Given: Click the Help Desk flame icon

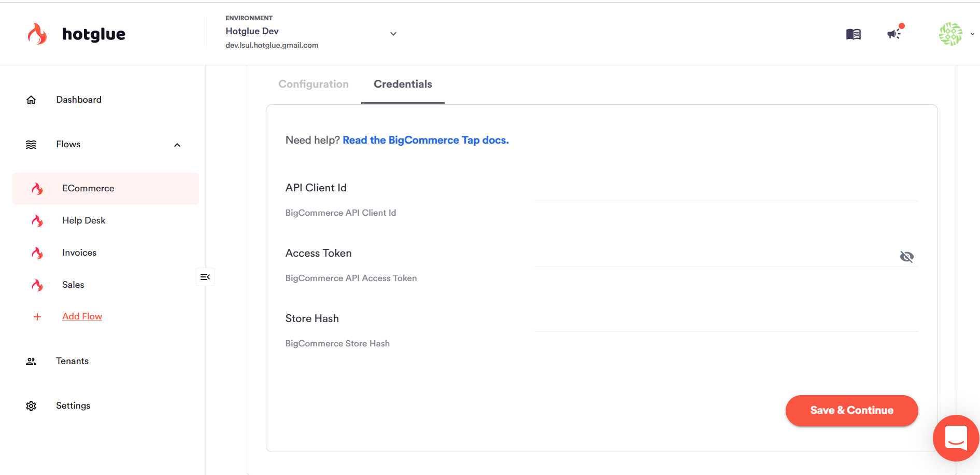Looking at the screenshot, I should pos(37,221).
